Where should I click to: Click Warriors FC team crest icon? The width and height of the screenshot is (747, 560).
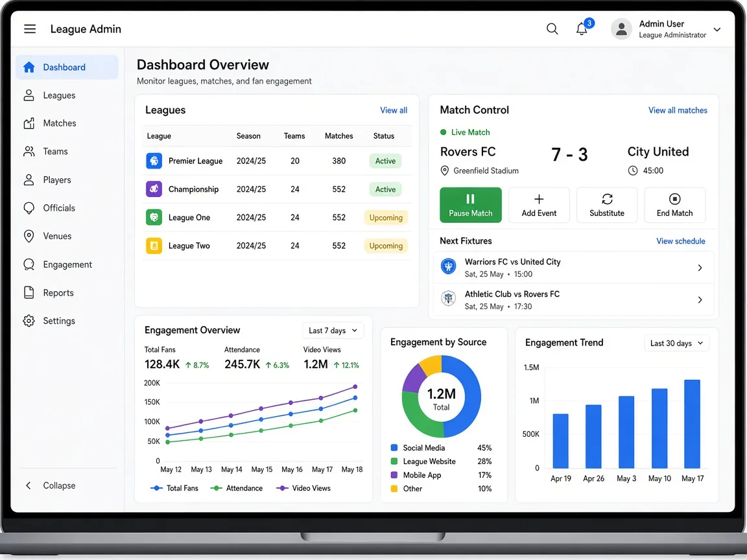pos(448,266)
